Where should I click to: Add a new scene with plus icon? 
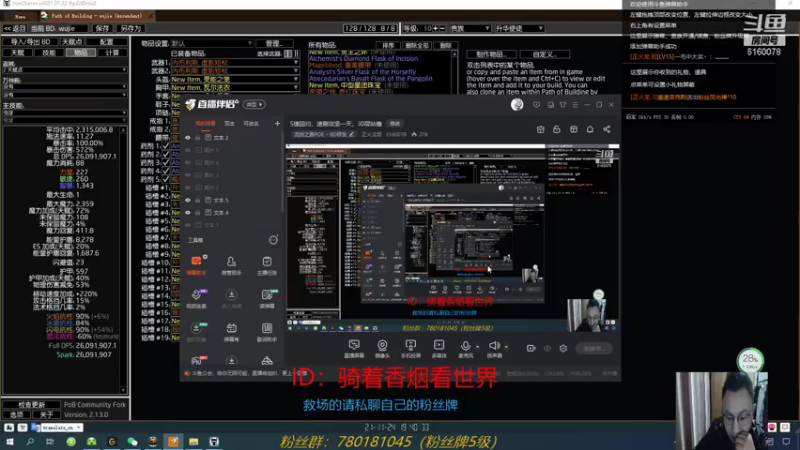coord(277,123)
